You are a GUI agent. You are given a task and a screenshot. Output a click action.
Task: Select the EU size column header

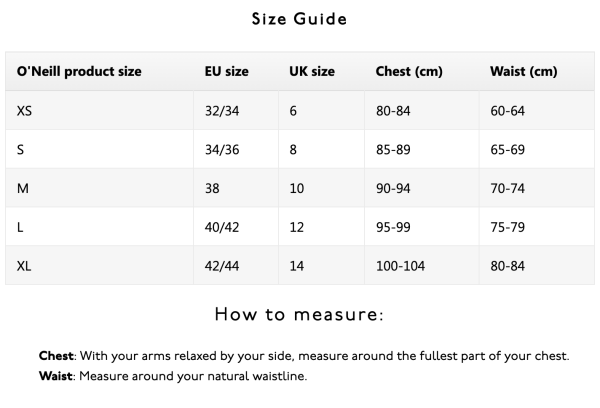tap(226, 72)
